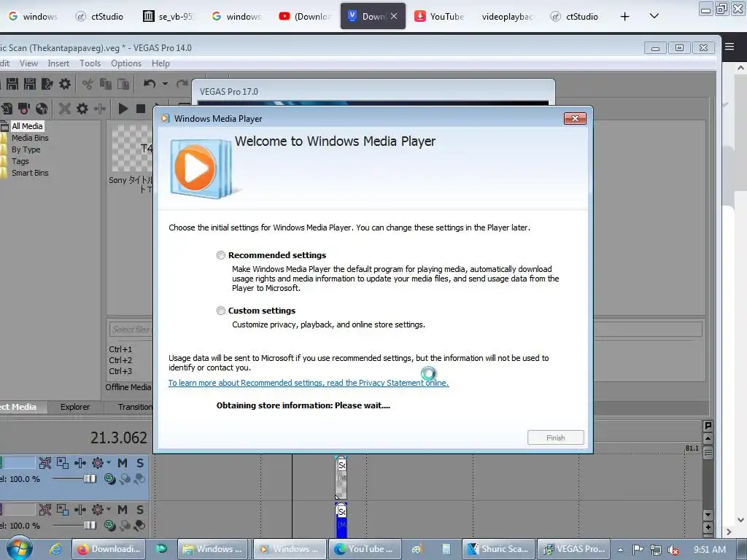Click the green compositing mode icon, second track
The height and width of the screenshot is (560, 747).
point(110,526)
